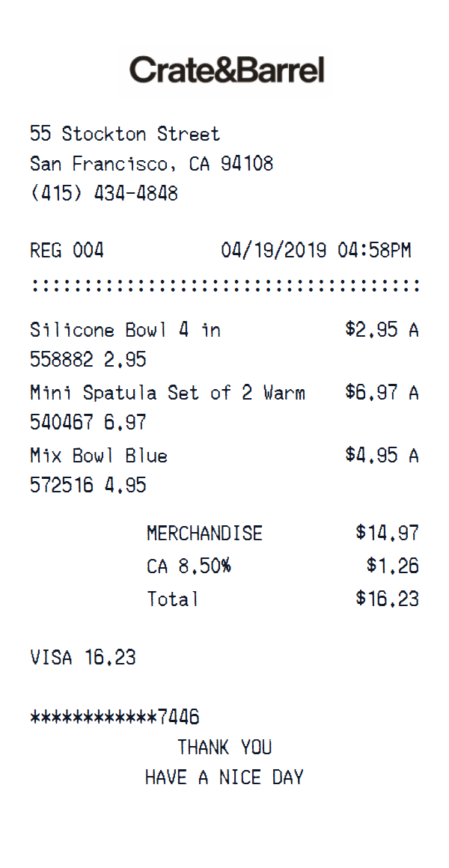The height and width of the screenshot is (868, 449).
Task: Click the Crate&Barrel logo
Action: 227,70
